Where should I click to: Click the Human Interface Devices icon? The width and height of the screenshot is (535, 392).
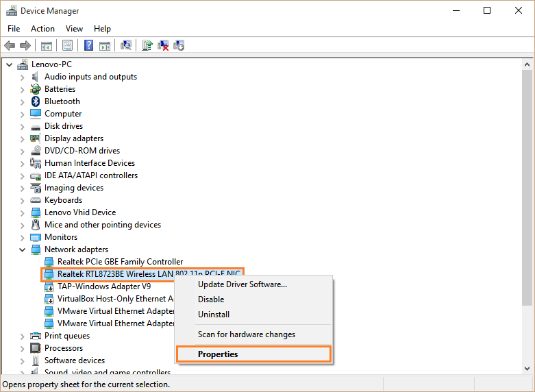pos(36,163)
